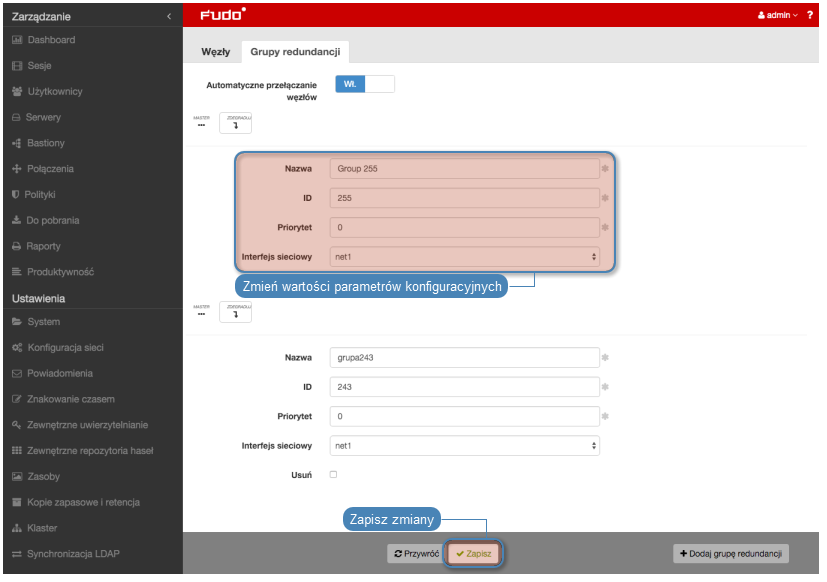Click the Priorytet field of Group 255
Image resolution: width=827 pixels, height=582 pixels.
(465, 228)
